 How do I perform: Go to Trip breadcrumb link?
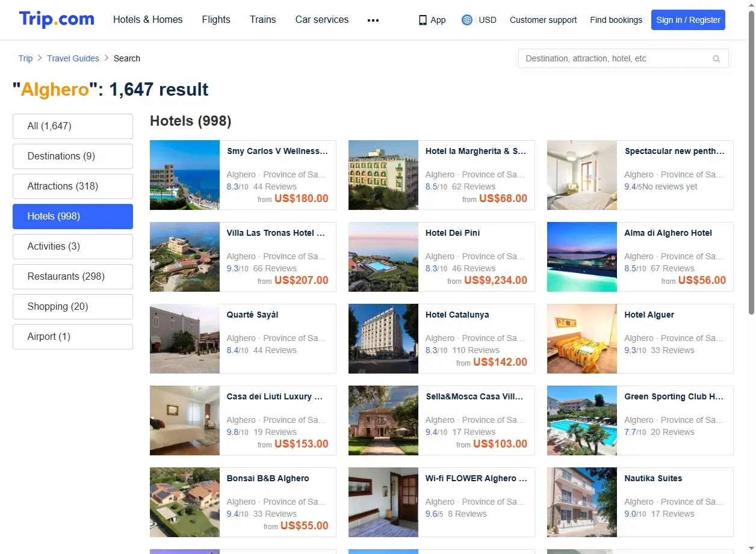click(25, 58)
